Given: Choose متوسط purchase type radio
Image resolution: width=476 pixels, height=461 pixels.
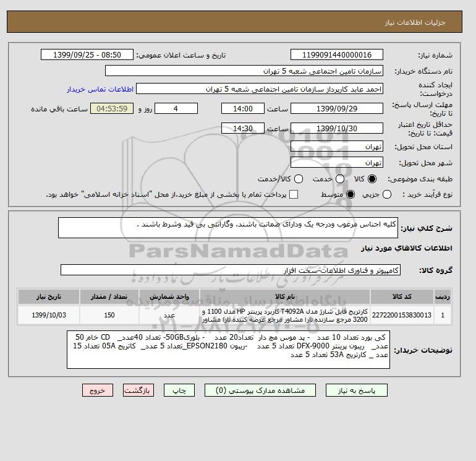Looking at the screenshot, I should coord(351,194).
